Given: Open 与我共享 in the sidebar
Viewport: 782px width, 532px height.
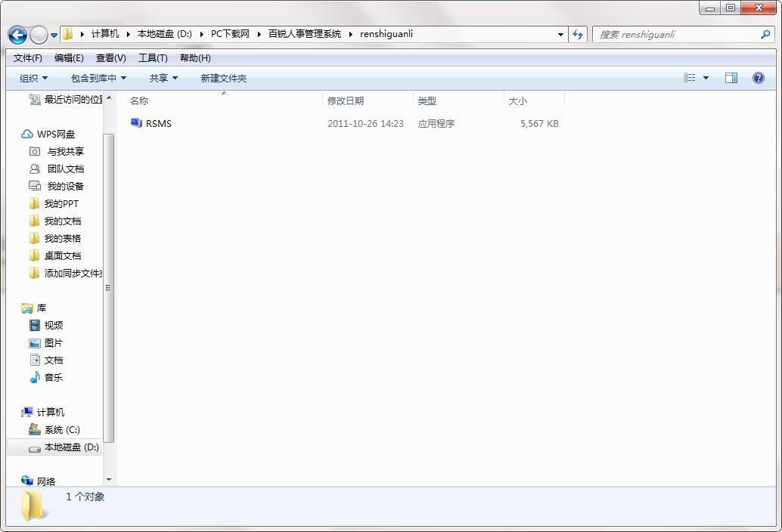Looking at the screenshot, I should point(57,151).
